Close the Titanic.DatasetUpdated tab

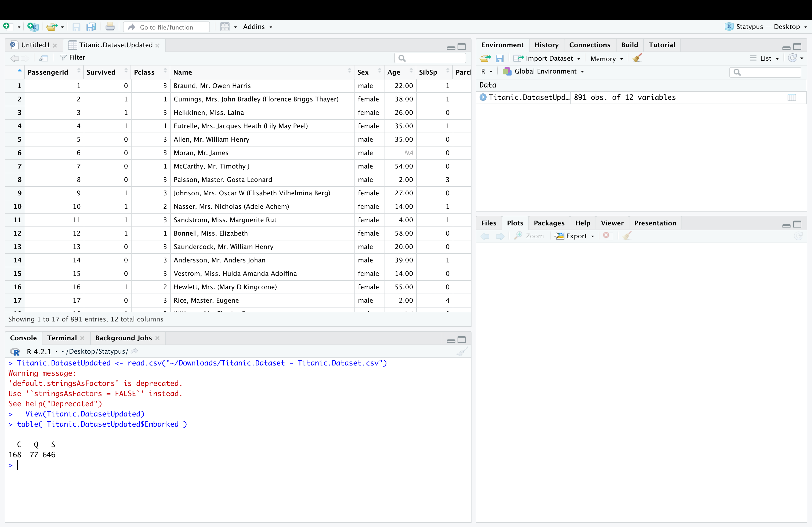(157, 46)
